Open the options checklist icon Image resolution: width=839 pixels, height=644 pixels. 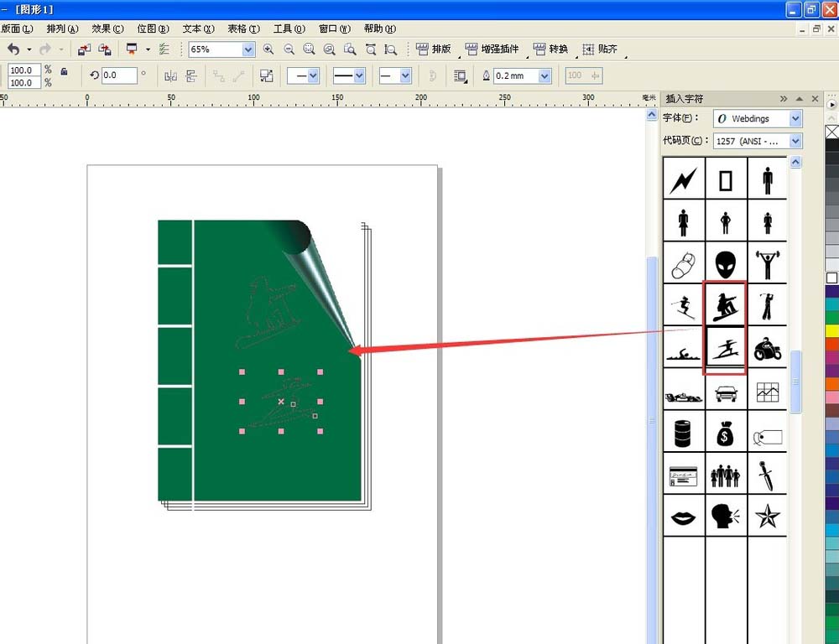[164, 49]
